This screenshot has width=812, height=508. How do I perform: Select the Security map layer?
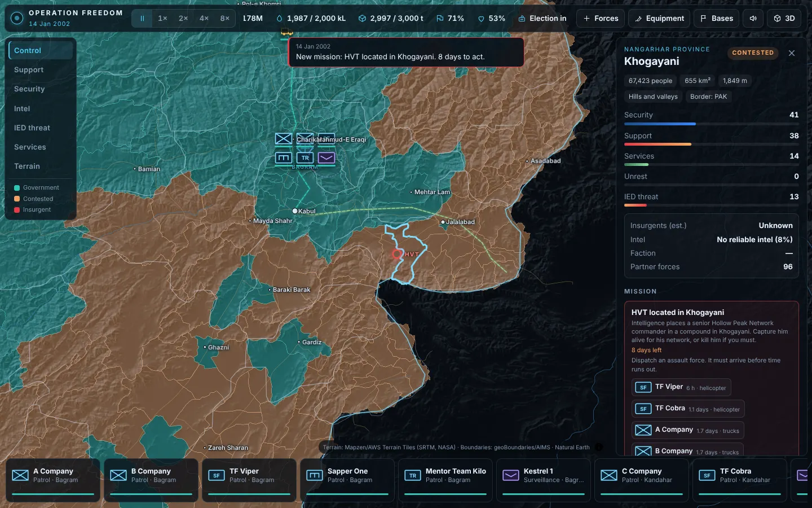click(x=41, y=89)
